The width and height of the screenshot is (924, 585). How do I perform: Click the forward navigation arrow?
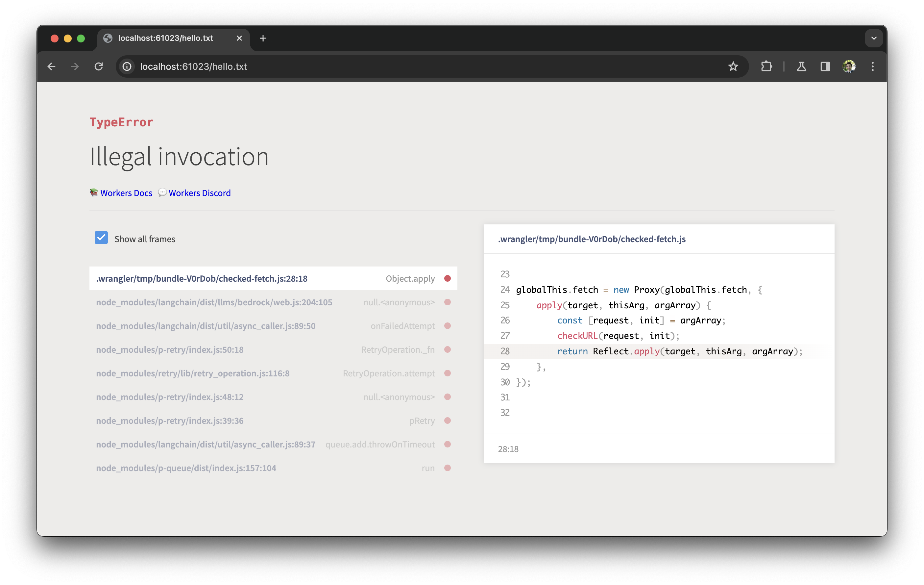coord(75,66)
